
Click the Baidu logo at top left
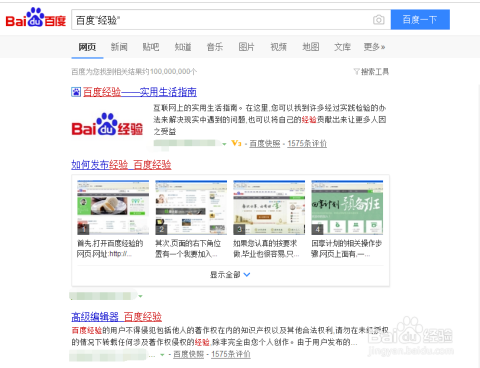click(36, 18)
